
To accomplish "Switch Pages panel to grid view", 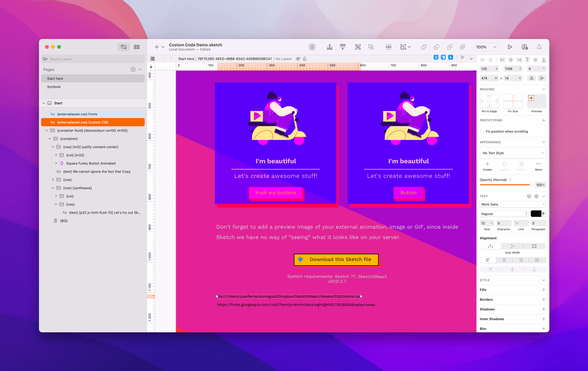I will [x=136, y=47].
